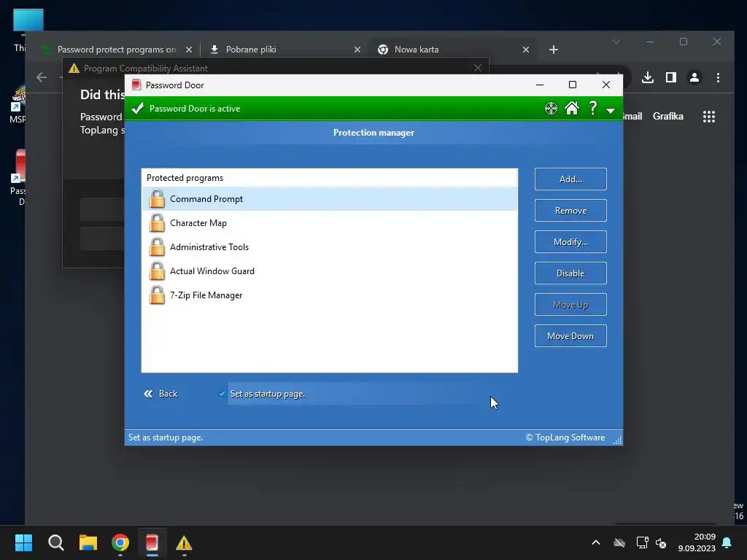Click the lock icon beside Administrative Tools
The height and width of the screenshot is (560, 747).
pos(156,247)
